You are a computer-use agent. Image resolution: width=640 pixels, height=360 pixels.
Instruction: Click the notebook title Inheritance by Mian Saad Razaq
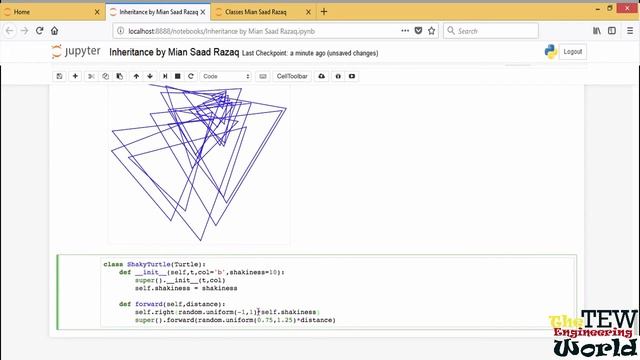click(x=174, y=52)
